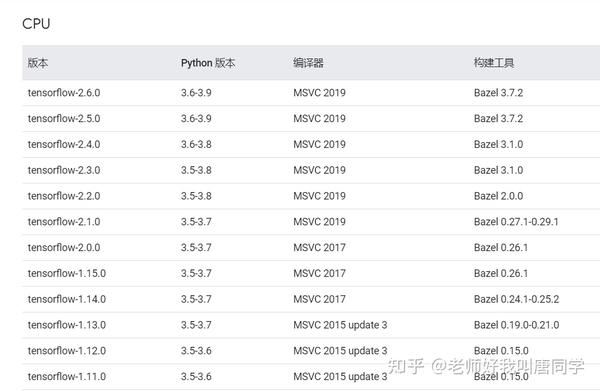Image resolution: width=600 pixels, height=391 pixels.
Task: Click the 编译器 column header
Action: pyautogui.click(x=308, y=63)
